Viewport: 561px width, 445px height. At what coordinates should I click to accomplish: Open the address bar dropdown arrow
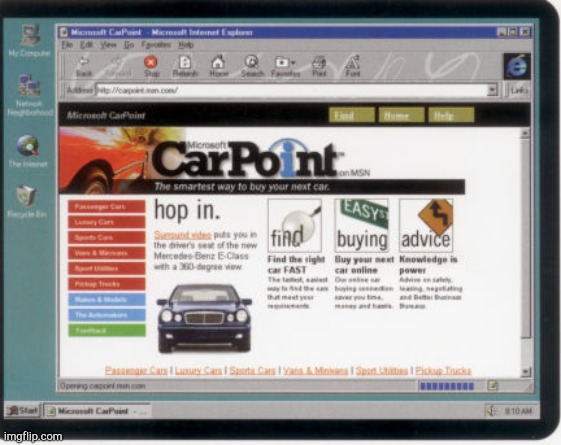[x=492, y=90]
